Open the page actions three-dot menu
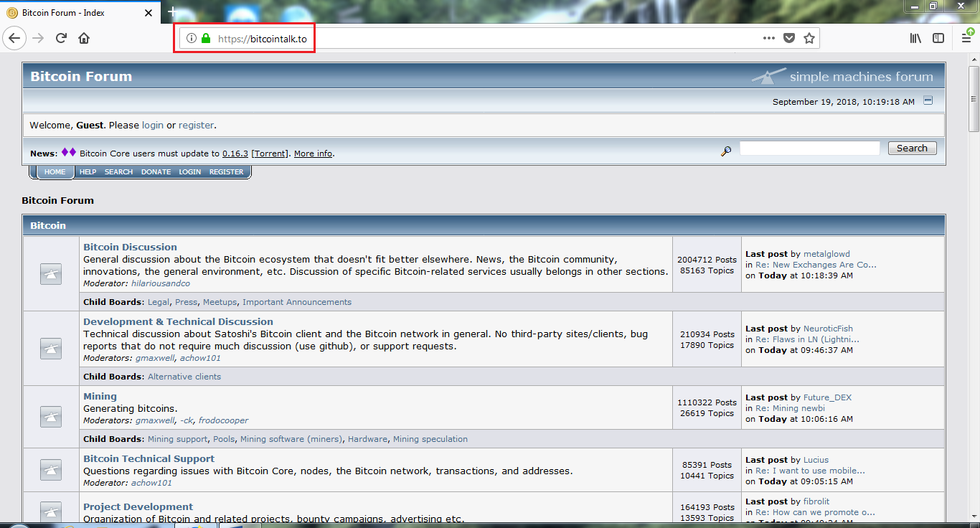This screenshot has width=980, height=528. [768, 39]
